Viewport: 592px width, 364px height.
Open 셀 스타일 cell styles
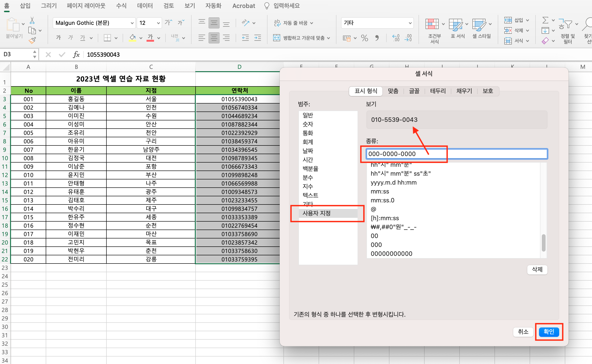(x=481, y=28)
